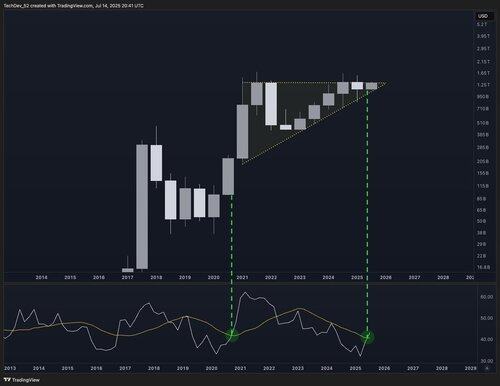Screen dimensions: 500x386
Task: Click the 2018 label on main time axis
Action: click(156, 277)
